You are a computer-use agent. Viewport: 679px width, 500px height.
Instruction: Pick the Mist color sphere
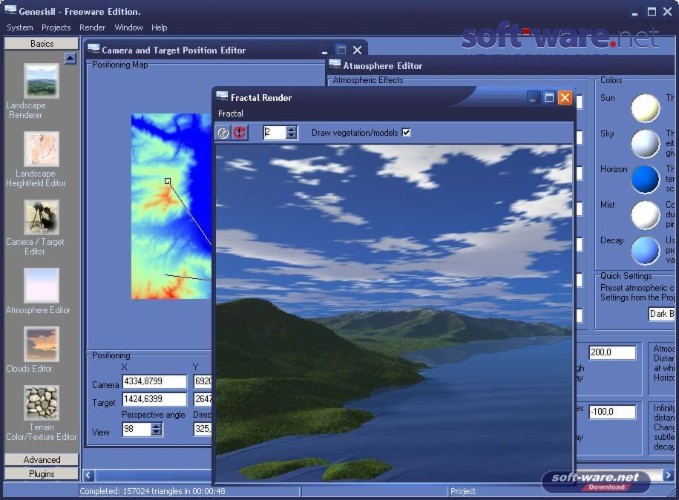pyautogui.click(x=645, y=215)
